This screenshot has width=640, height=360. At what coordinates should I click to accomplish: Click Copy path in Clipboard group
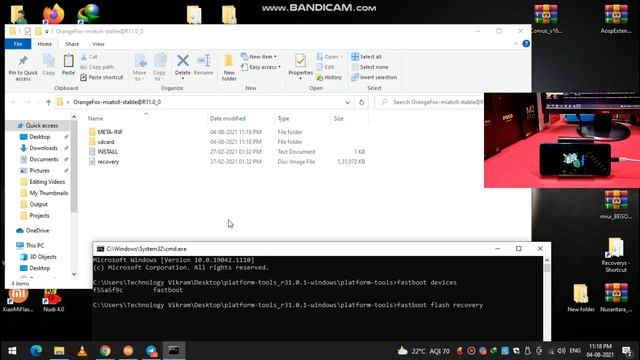coord(97,67)
